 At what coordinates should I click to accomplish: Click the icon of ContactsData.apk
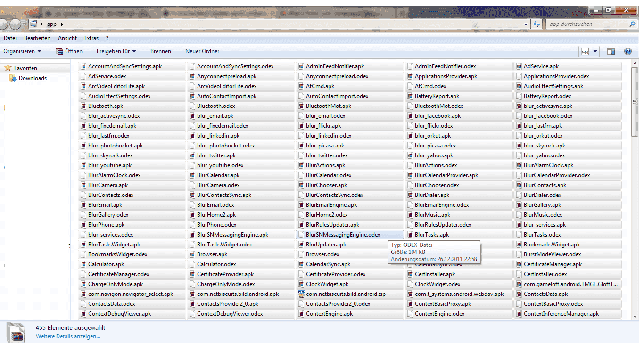[519, 294]
